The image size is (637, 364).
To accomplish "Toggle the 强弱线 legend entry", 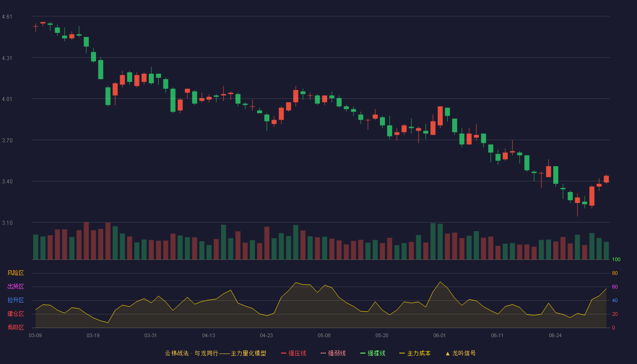I will tap(333, 353).
